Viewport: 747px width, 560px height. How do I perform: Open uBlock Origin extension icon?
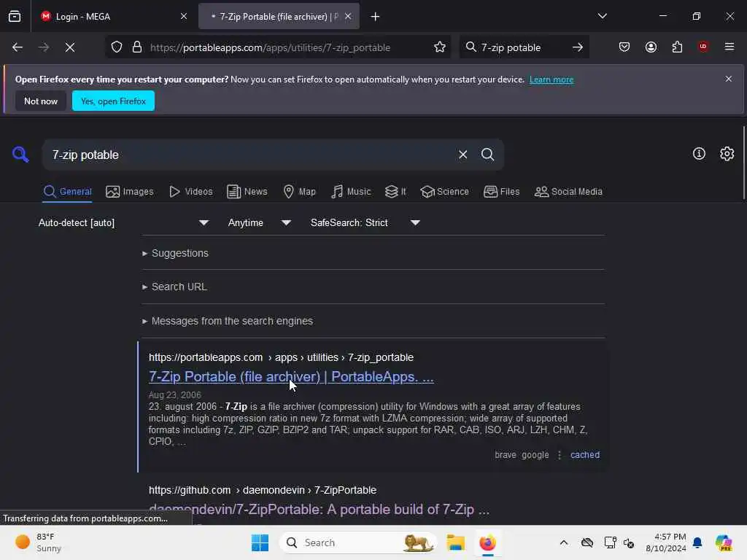(x=703, y=47)
